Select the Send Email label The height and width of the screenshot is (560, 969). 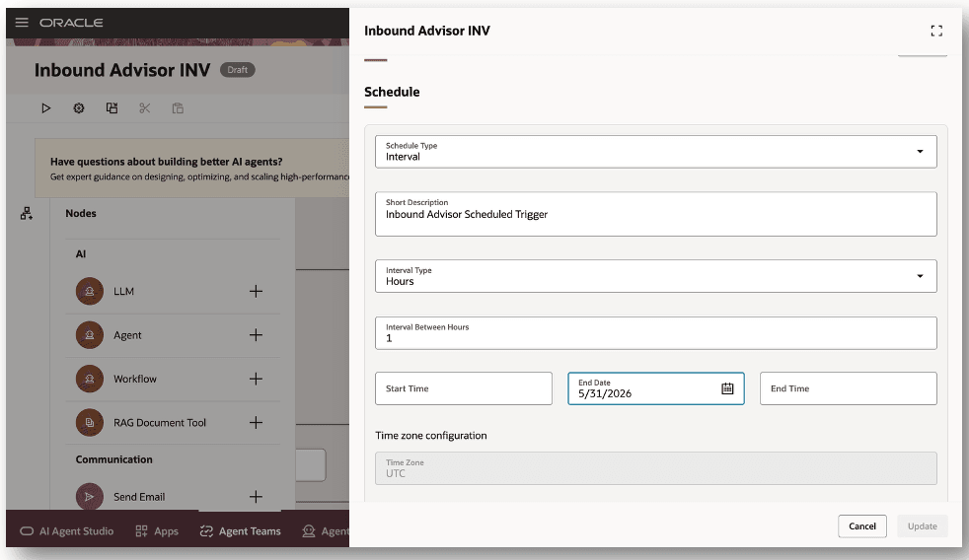point(139,496)
